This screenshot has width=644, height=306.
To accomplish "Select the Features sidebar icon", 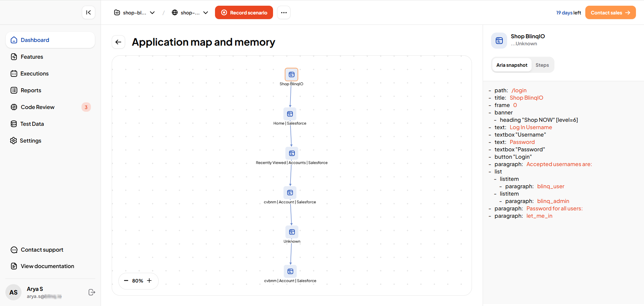I will tap(32, 57).
